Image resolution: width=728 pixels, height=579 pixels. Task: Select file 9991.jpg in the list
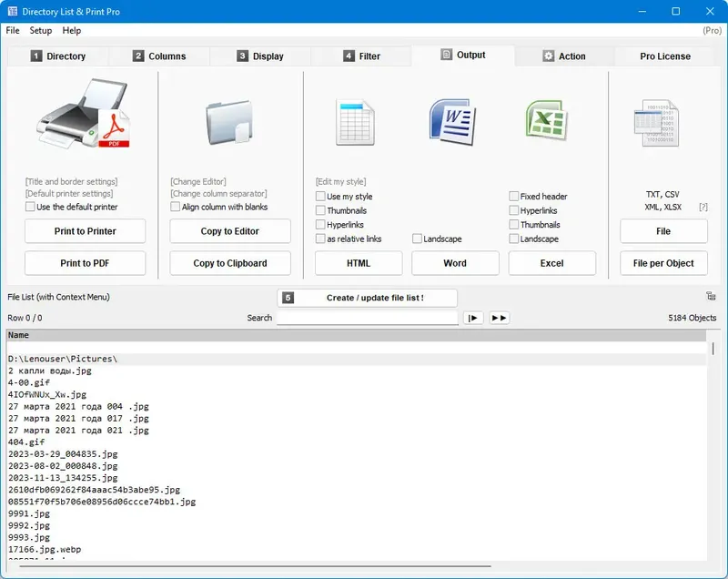tap(29, 513)
